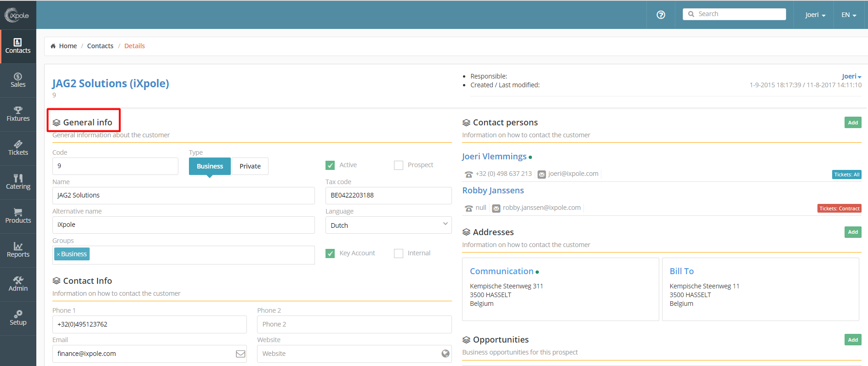Viewport: 868px width, 366px height.
Task: Change the Responsible person dropdown
Action: [x=851, y=76]
